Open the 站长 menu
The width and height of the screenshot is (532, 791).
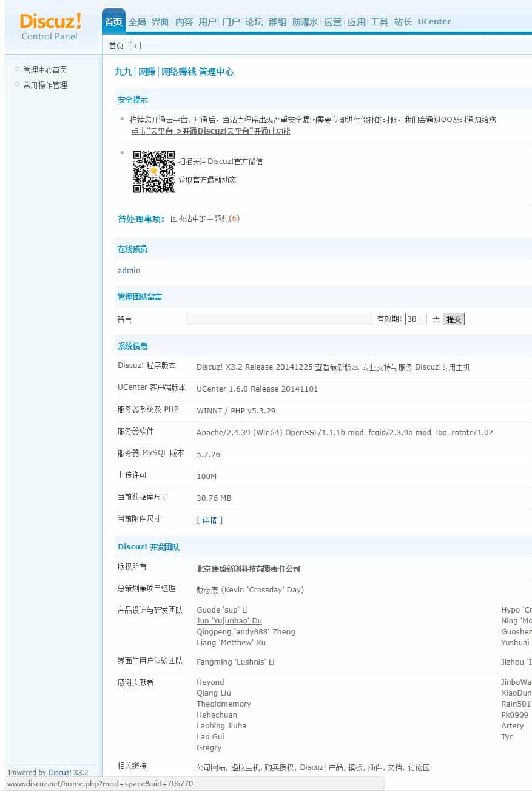(x=403, y=22)
